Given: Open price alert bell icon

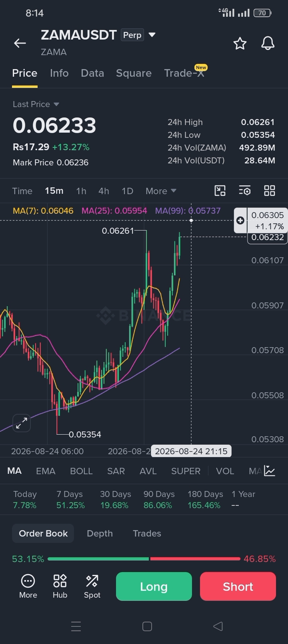Looking at the screenshot, I should pyautogui.click(x=268, y=43).
